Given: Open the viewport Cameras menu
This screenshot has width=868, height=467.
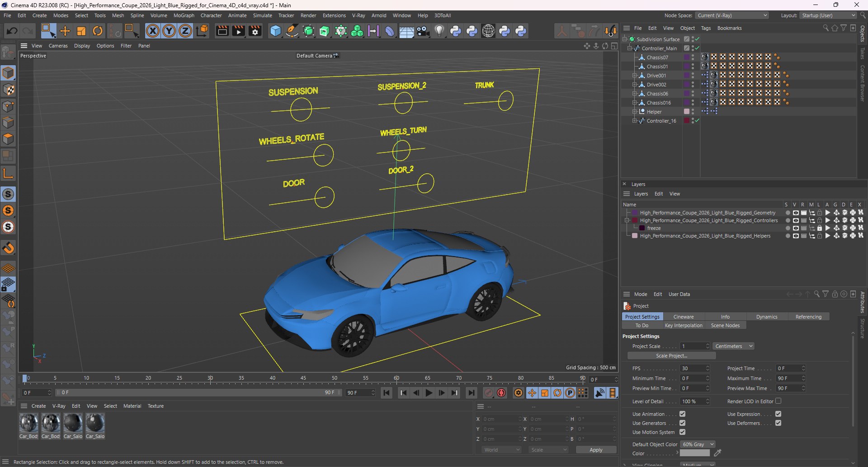Looking at the screenshot, I should (x=58, y=46).
